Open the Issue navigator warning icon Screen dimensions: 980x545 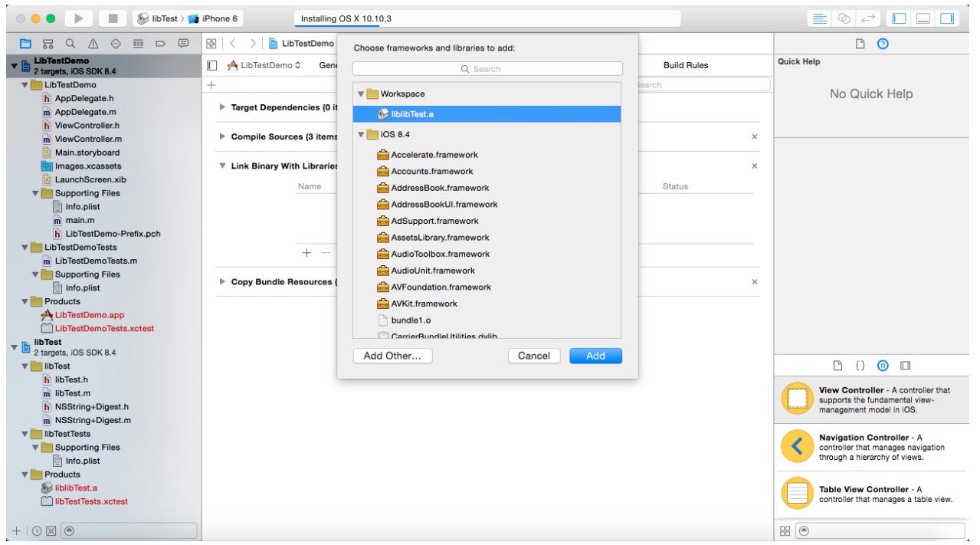[93, 44]
